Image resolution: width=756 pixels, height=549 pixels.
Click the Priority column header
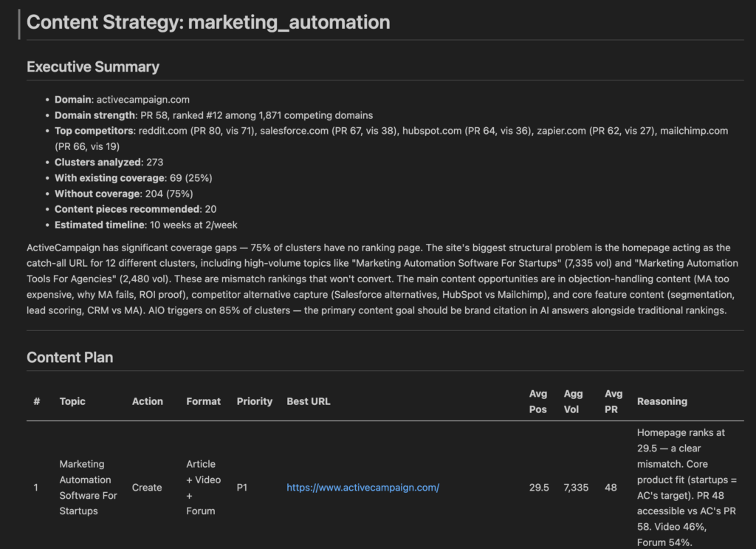point(255,401)
